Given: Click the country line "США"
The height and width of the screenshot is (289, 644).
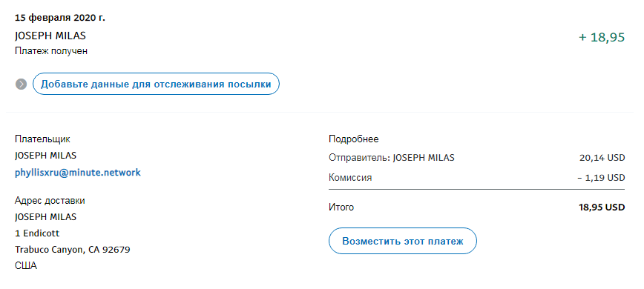Looking at the screenshot, I should pyautogui.click(x=26, y=265).
